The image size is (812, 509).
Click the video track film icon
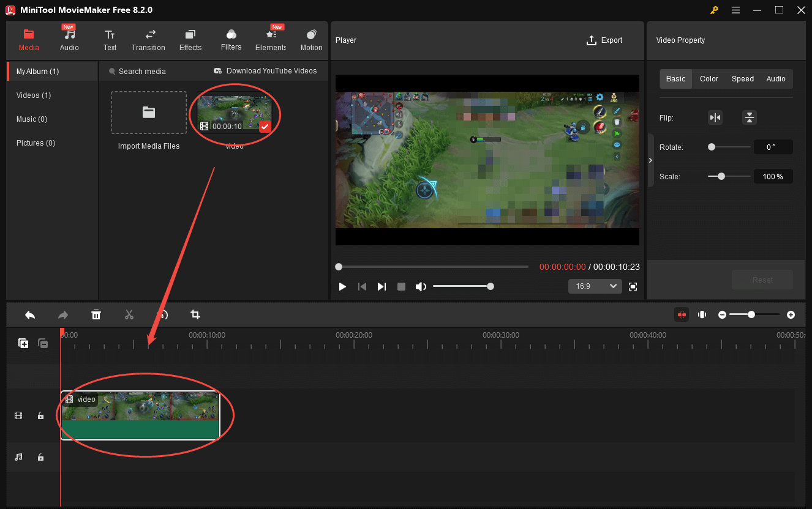pyautogui.click(x=18, y=415)
